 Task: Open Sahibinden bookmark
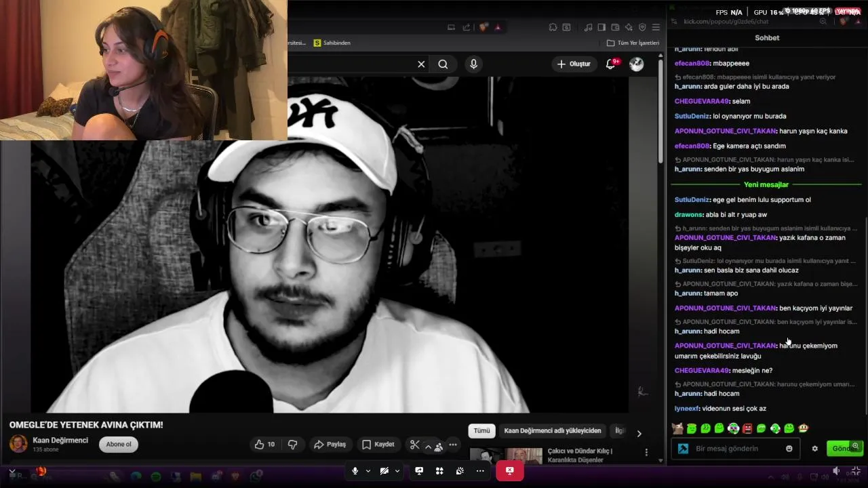332,43
